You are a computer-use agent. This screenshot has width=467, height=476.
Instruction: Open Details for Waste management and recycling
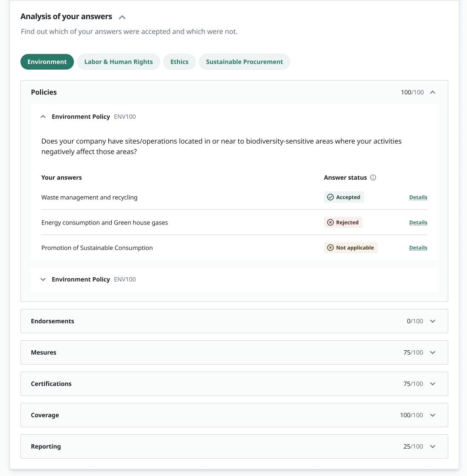point(418,197)
